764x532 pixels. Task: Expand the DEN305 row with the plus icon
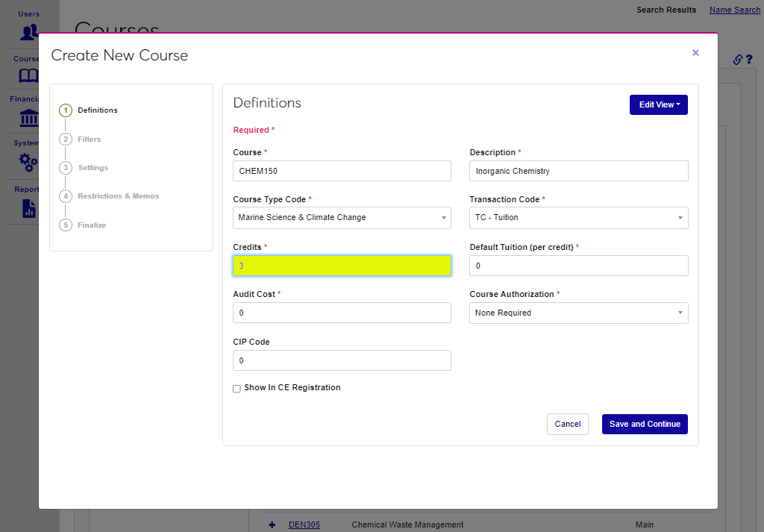coord(272,525)
